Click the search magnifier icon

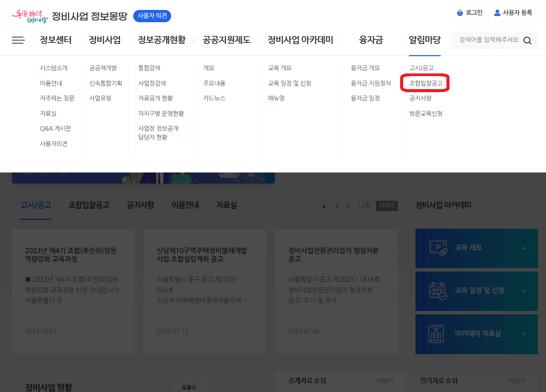tap(528, 40)
